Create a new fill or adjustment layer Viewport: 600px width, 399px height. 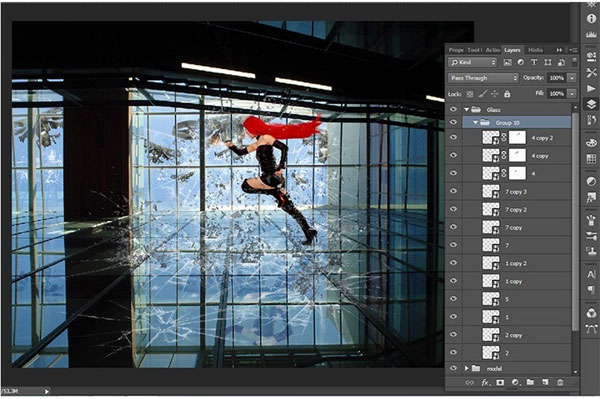pyautogui.click(x=515, y=382)
